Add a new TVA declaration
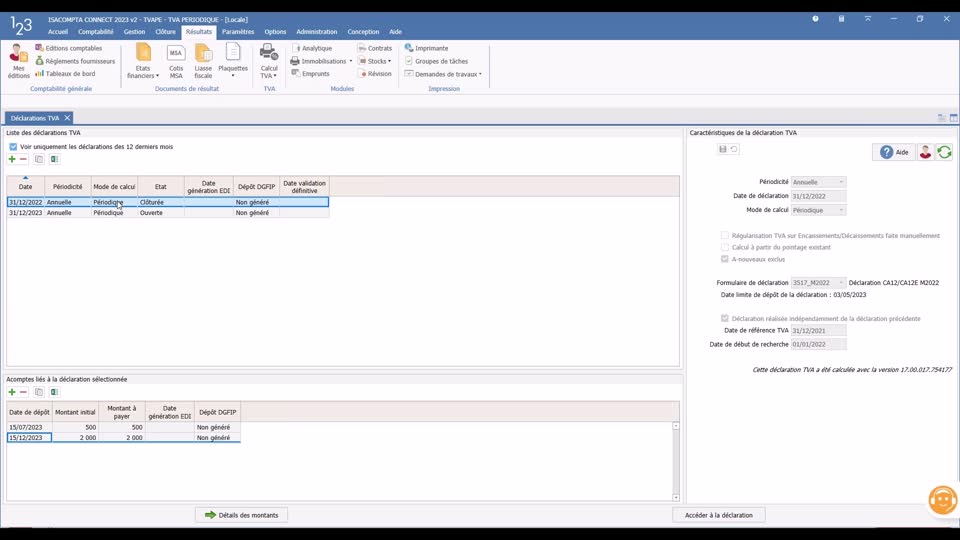 [x=12, y=159]
